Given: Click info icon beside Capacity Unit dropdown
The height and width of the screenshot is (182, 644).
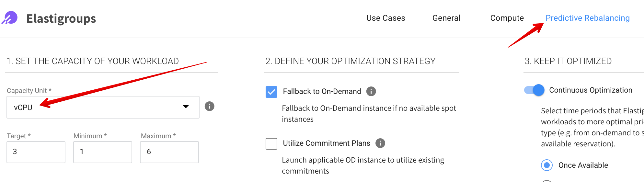Looking at the screenshot, I should (210, 106).
